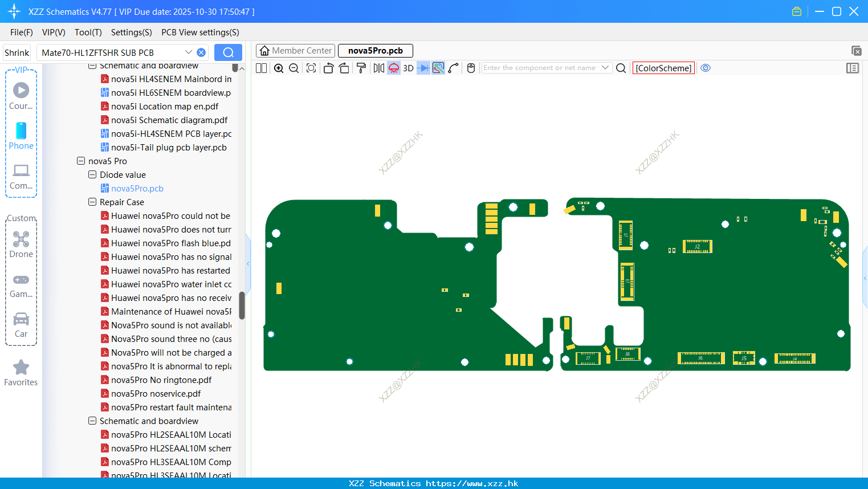Collapse the Diode value folder
This screenshot has height=489, width=868.
92,175
